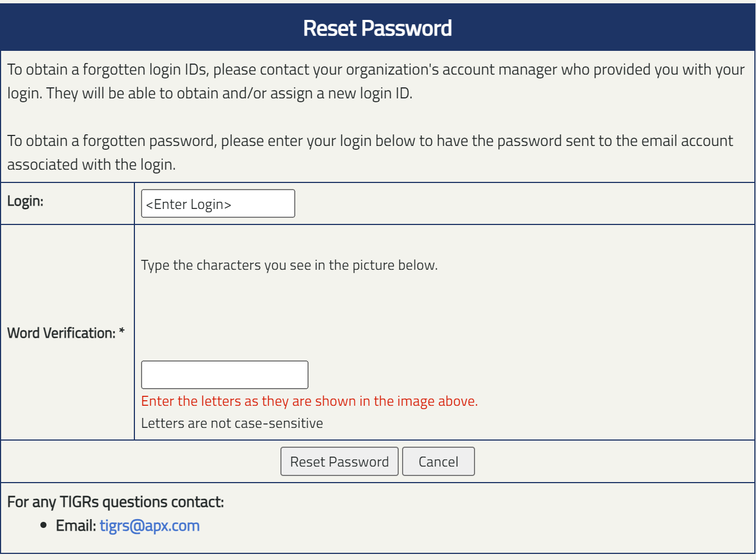This screenshot has height=560, width=756.
Task: Select the <Enter Login> placeholder field
Action: coord(217,203)
